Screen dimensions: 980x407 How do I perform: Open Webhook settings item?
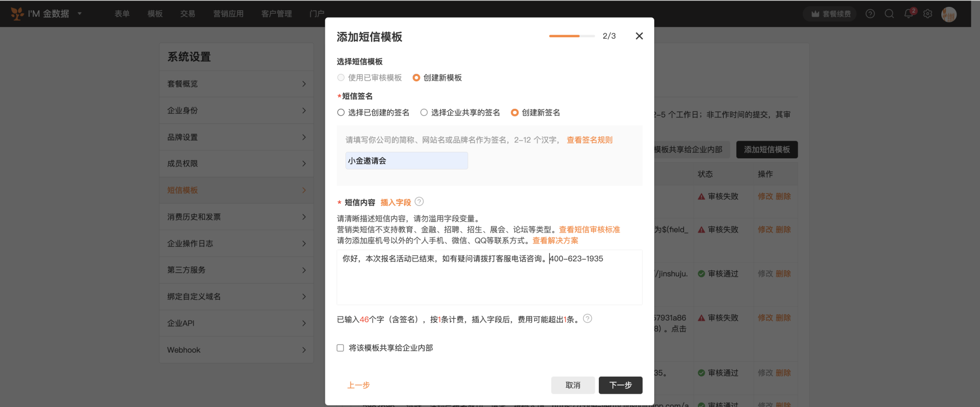click(x=237, y=350)
